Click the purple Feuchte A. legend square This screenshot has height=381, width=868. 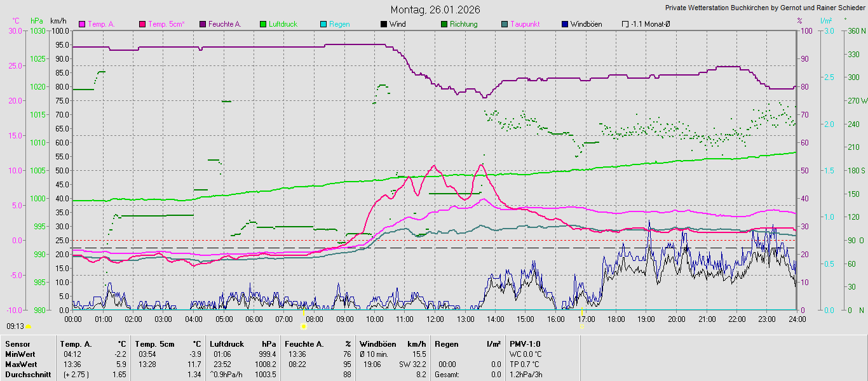[x=203, y=24]
